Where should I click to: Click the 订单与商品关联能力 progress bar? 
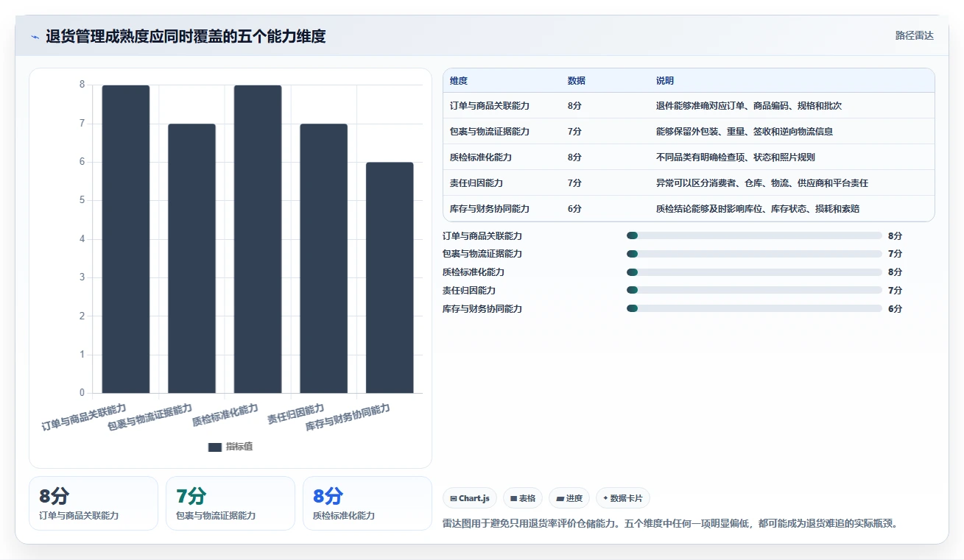point(754,235)
